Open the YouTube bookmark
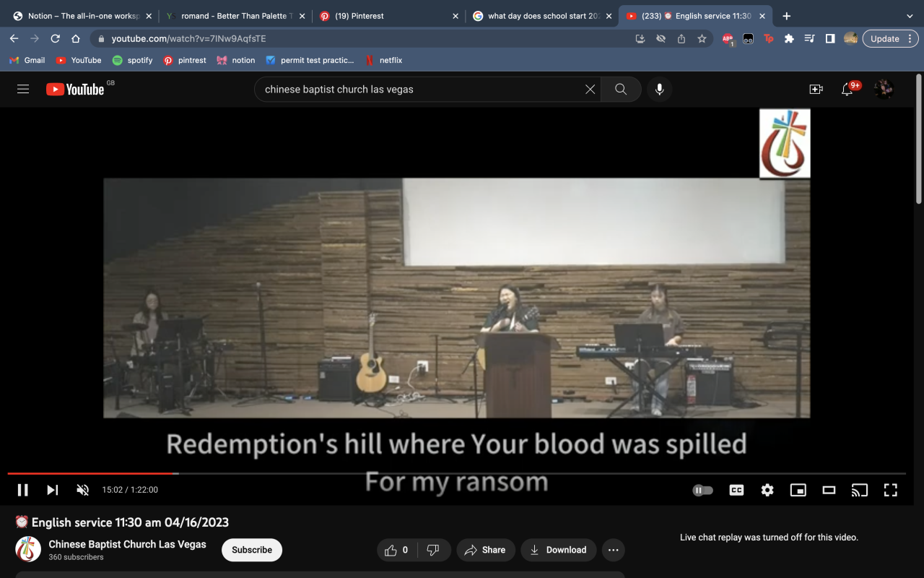Image resolution: width=924 pixels, height=578 pixels. click(79, 60)
